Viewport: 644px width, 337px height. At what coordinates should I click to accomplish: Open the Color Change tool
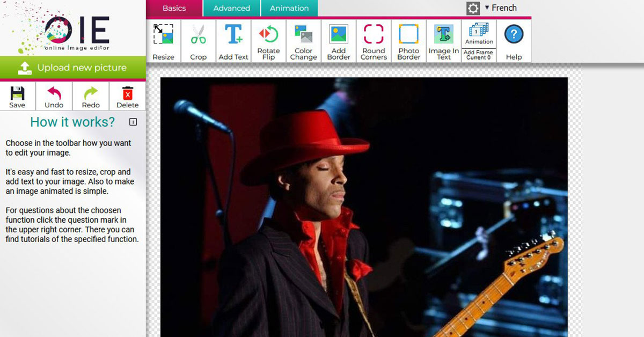tap(303, 41)
